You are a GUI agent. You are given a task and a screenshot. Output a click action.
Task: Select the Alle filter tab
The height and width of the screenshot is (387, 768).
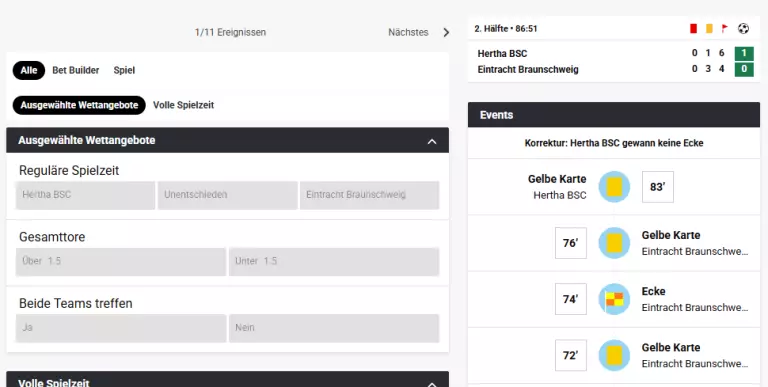click(29, 70)
